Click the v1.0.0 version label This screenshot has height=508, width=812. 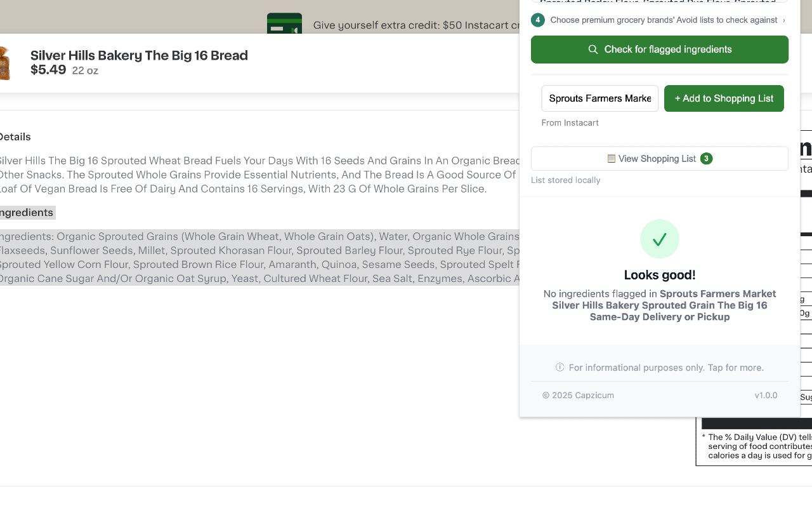coord(766,395)
